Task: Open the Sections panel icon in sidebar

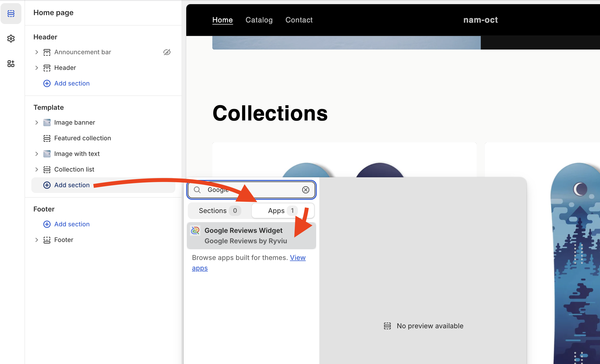Action: pos(11,13)
